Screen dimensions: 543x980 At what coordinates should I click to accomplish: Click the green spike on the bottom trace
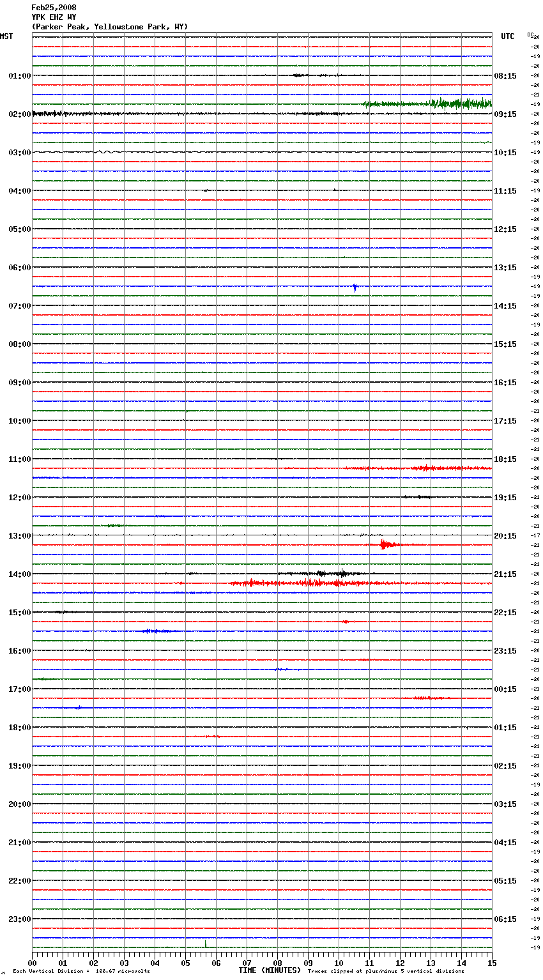(x=206, y=943)
